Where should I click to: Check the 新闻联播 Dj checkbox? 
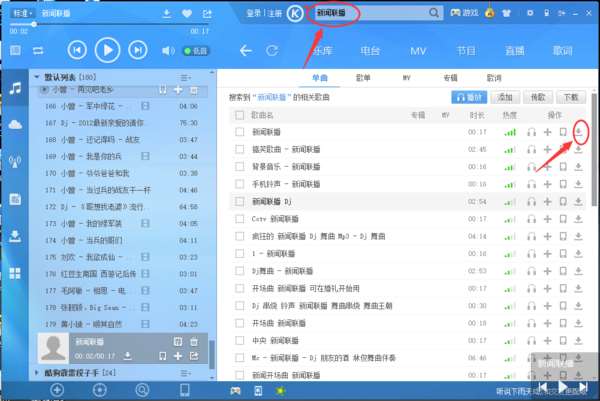click(240, 202)
